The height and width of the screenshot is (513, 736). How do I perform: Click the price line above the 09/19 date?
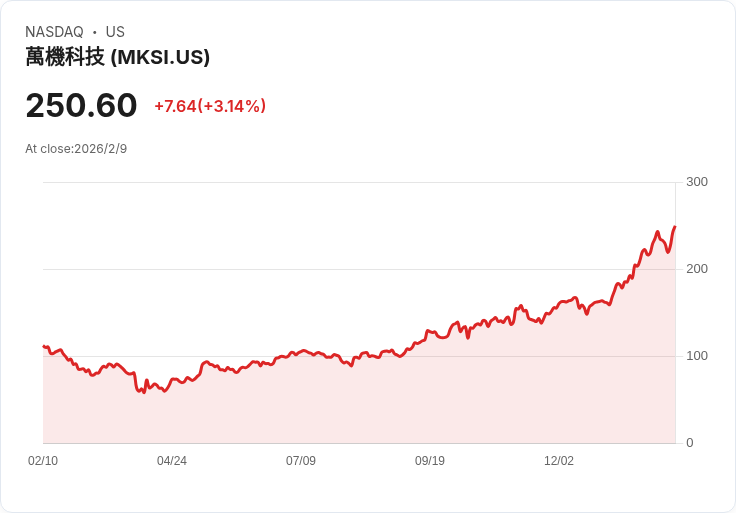coord(430,331)
